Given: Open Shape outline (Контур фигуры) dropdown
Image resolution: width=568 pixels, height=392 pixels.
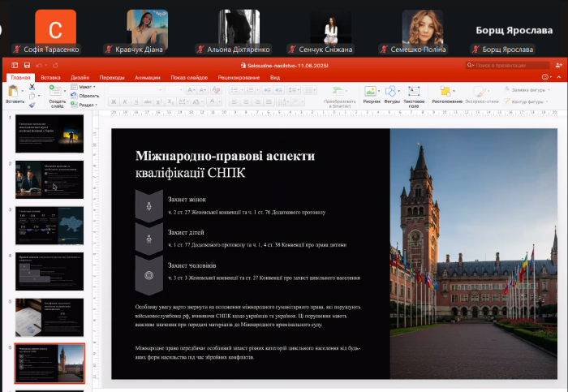Looking at the screenshot, I should [x=529, y=101].
